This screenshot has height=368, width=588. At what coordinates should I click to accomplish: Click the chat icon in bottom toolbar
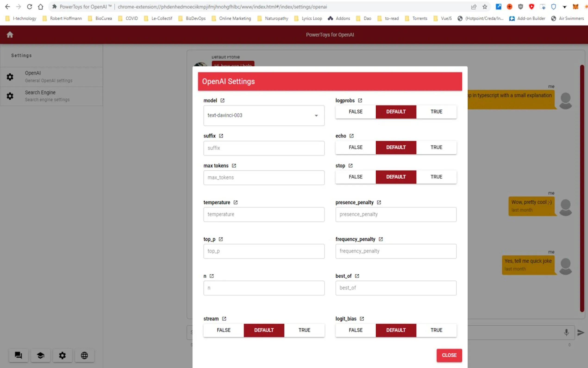tap(19, 355)
